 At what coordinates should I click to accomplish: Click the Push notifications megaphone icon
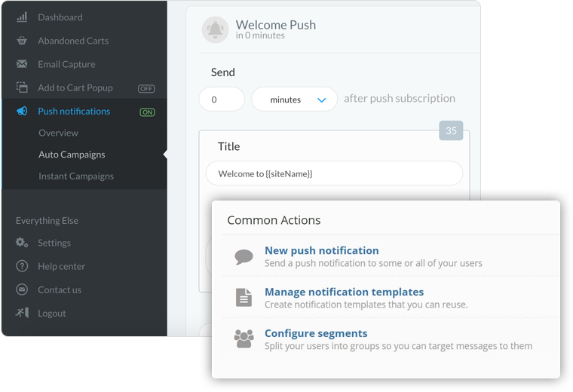tap(22, 111)
